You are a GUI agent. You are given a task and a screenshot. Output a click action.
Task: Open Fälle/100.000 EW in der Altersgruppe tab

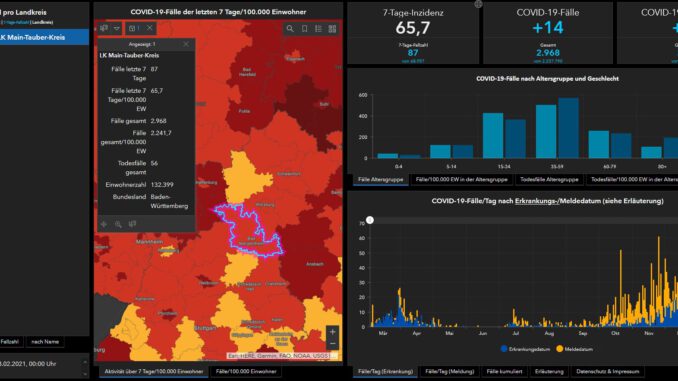pyautogui.click(x=461, y=179)
